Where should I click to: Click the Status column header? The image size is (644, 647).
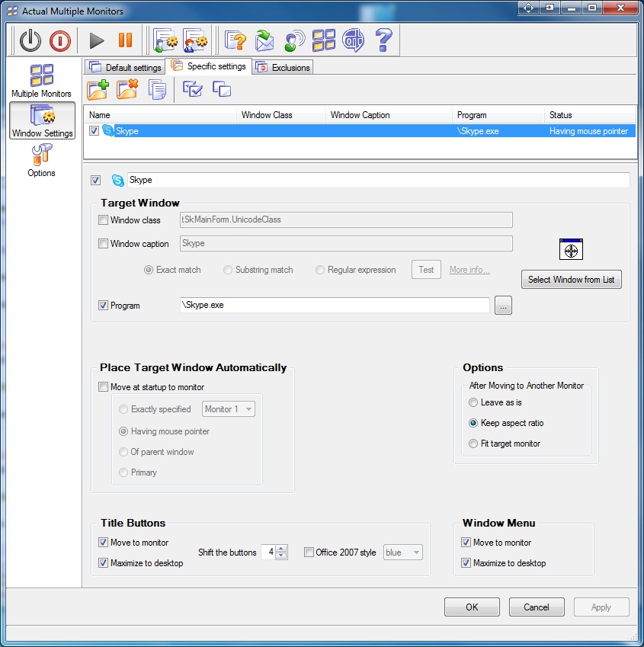pyautogui.click(x=591, y=115)
